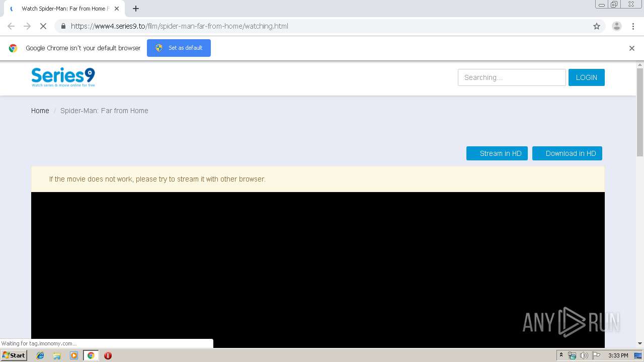The width and height of the screenshot is (644, 362).
Task: Click the network tray icon
Action: 572,355
